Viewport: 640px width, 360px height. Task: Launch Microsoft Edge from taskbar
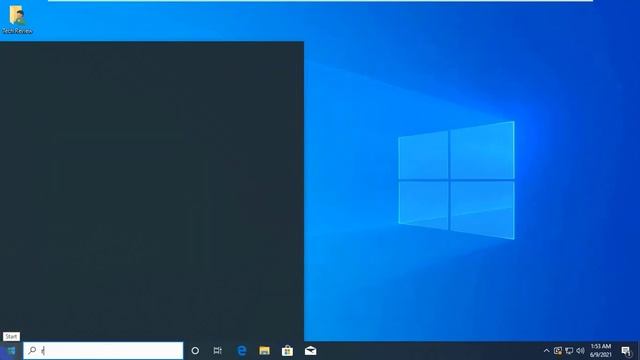click(242, 351)
